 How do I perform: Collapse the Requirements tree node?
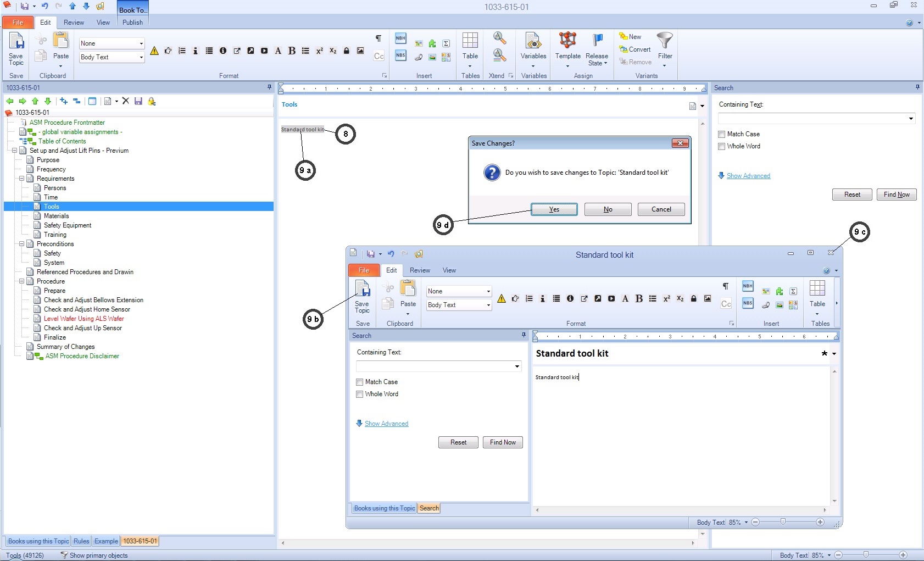[x=22, y=179]
